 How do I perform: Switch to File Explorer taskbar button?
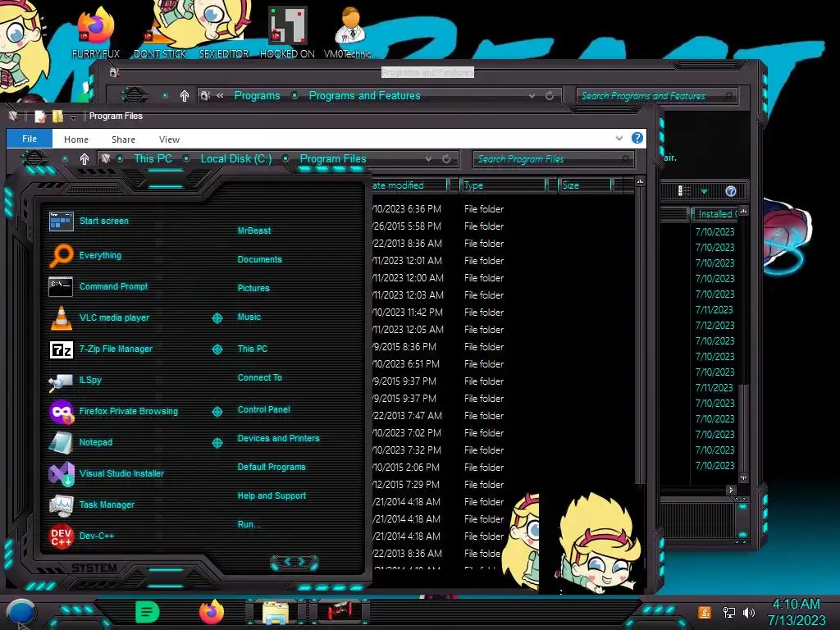[x=276, y=612]
